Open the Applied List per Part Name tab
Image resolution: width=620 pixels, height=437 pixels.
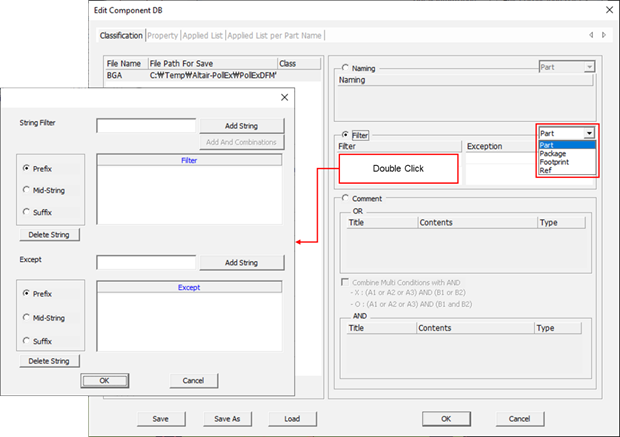click(x=275, y=36)
